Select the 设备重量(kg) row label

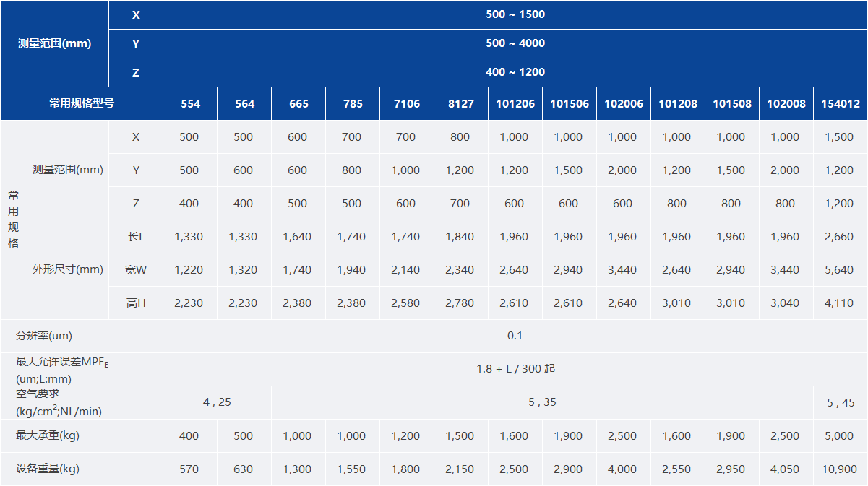[x=47, y=469]
